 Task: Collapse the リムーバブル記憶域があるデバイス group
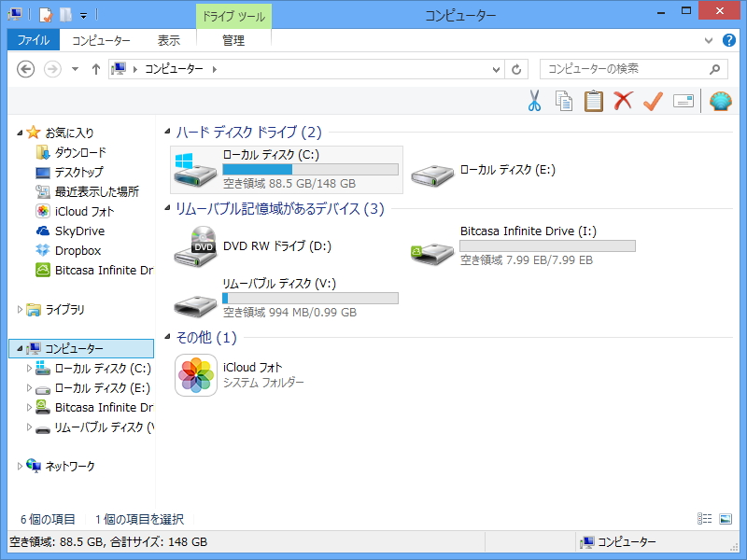point(167,208)
